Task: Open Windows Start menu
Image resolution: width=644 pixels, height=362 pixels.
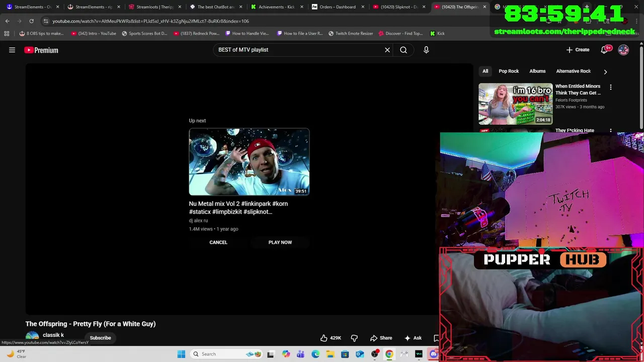Action: click(x=181, y=354)
